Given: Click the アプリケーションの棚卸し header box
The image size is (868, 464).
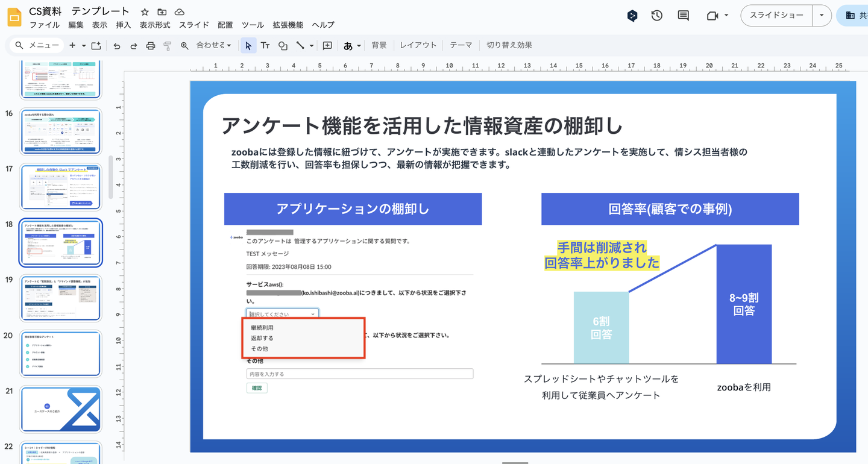Looking at the screenshot, I should coord(353,209).
